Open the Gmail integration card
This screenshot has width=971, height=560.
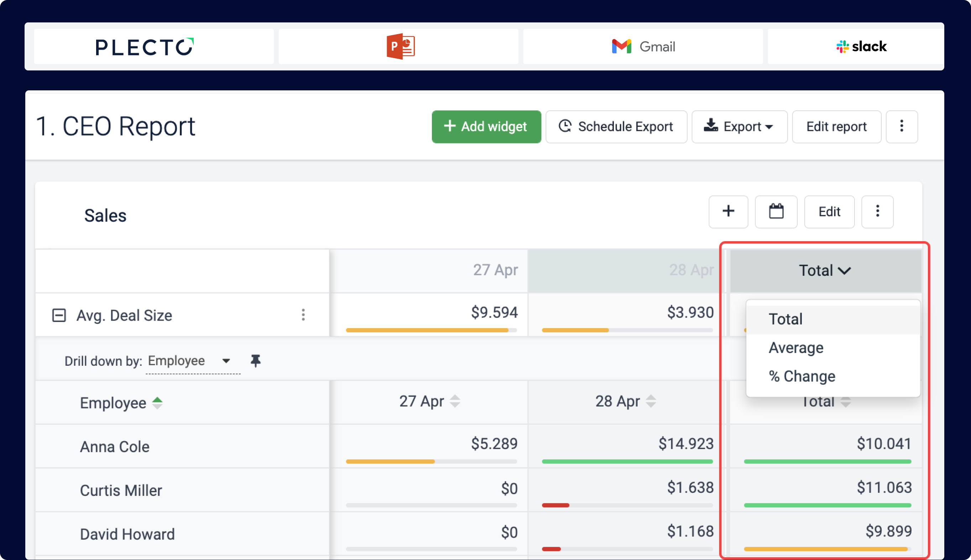pyautogui.click(x=643, y=47)
